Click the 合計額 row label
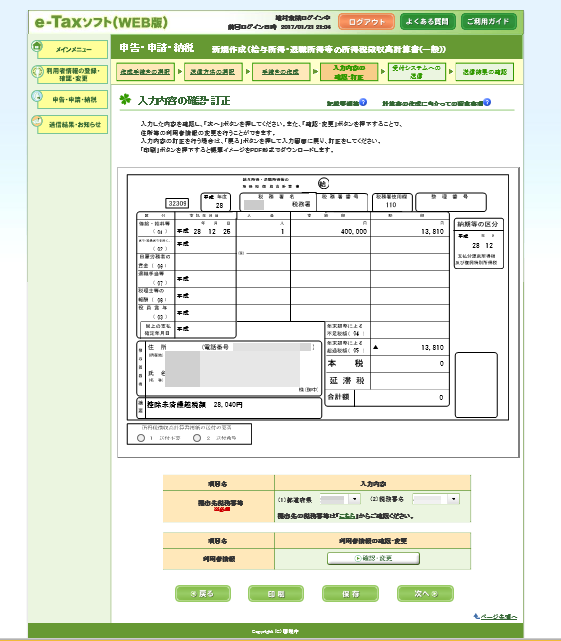Image resolution: width=561 pixels, height=641 pixels. (339, 397)
